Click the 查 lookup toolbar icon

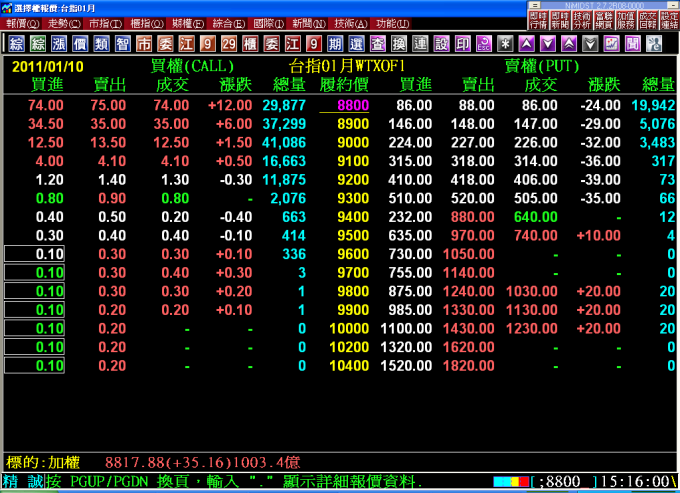point(378,44)
